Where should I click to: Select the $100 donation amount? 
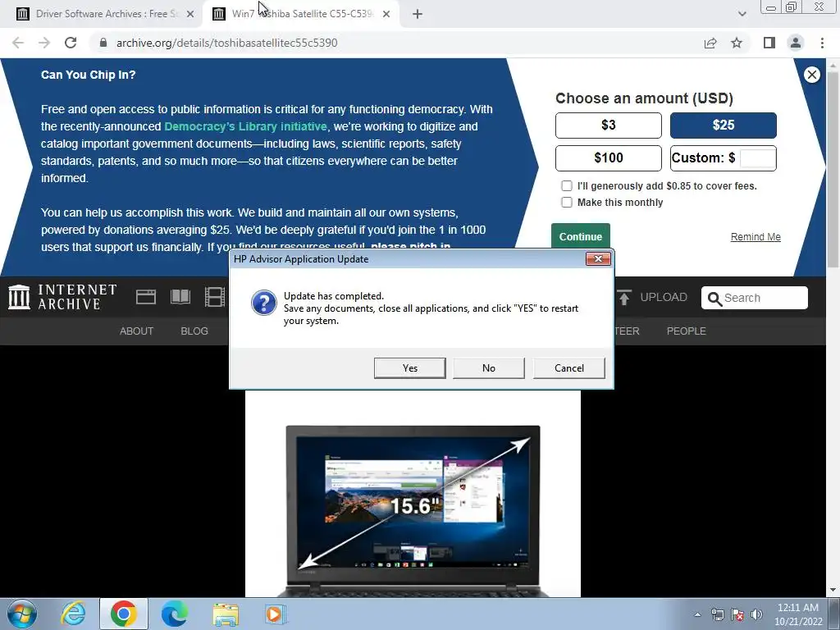(609, 158)
